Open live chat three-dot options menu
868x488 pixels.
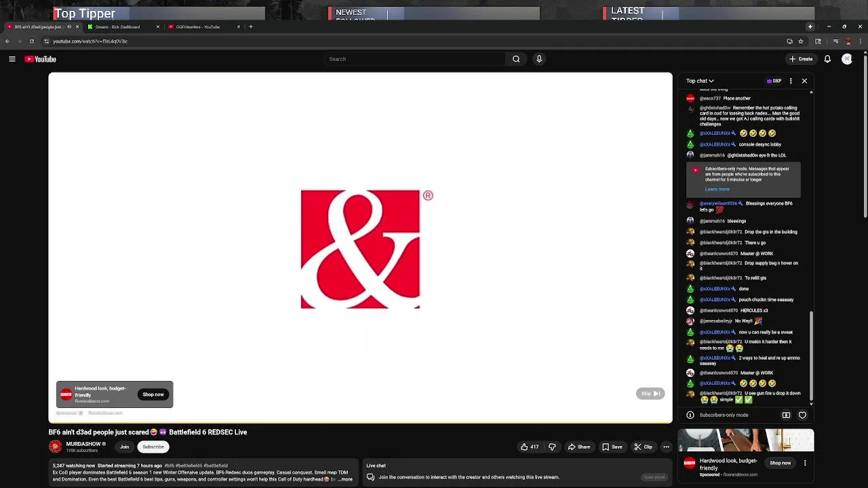791,81
